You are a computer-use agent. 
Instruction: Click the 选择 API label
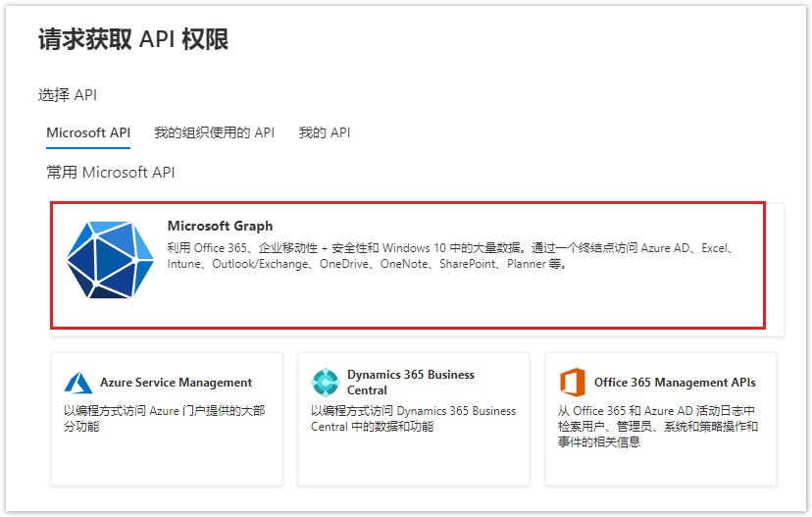coord(68,95)
